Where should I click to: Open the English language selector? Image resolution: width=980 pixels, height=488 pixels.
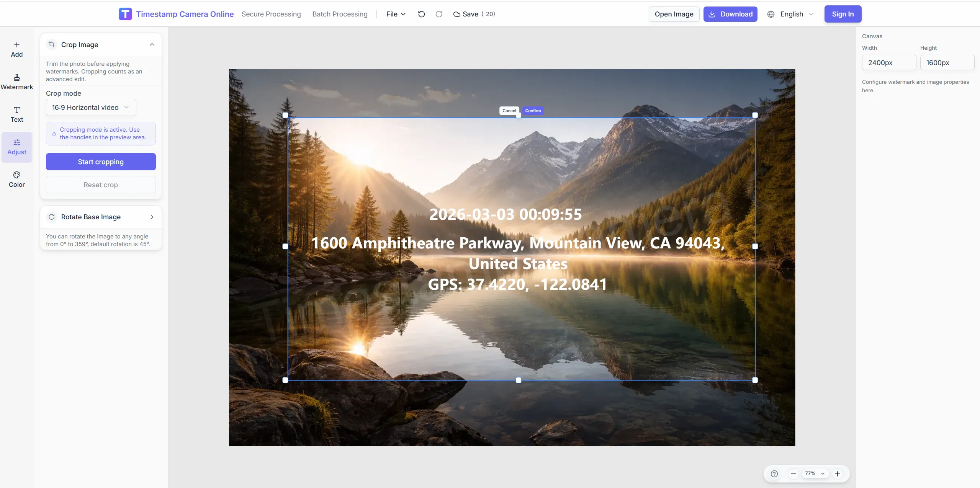coord(791,14)
